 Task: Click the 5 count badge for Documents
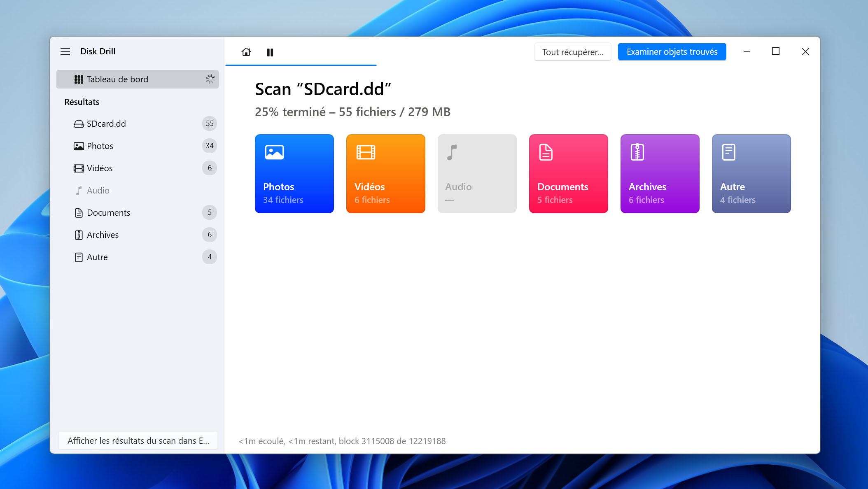[x=210, y=212]
